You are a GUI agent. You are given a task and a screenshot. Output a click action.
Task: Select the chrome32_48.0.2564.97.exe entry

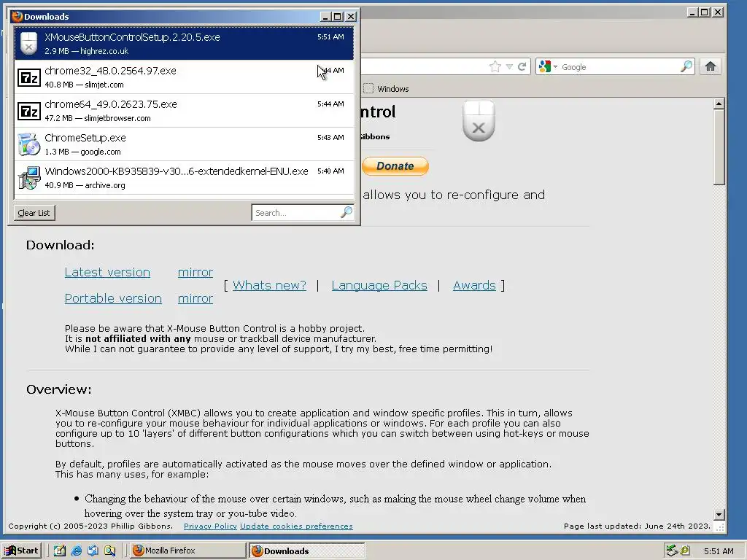(184, 77)
